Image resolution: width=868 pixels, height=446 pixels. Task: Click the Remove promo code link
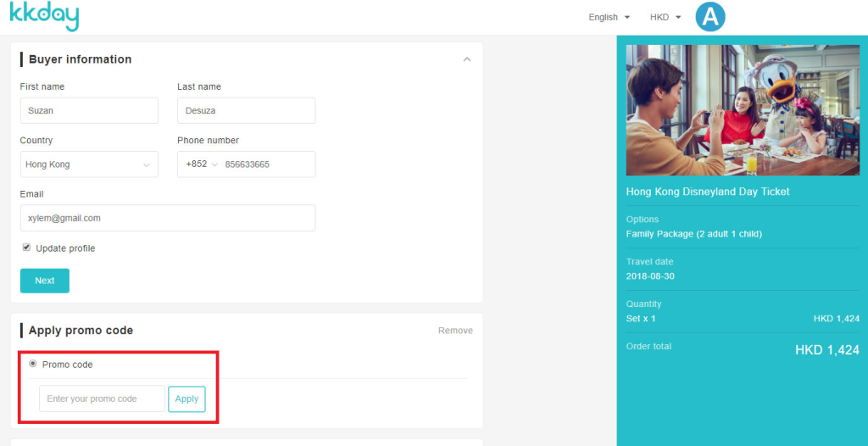pyautogui.click(x=455, y=331)
